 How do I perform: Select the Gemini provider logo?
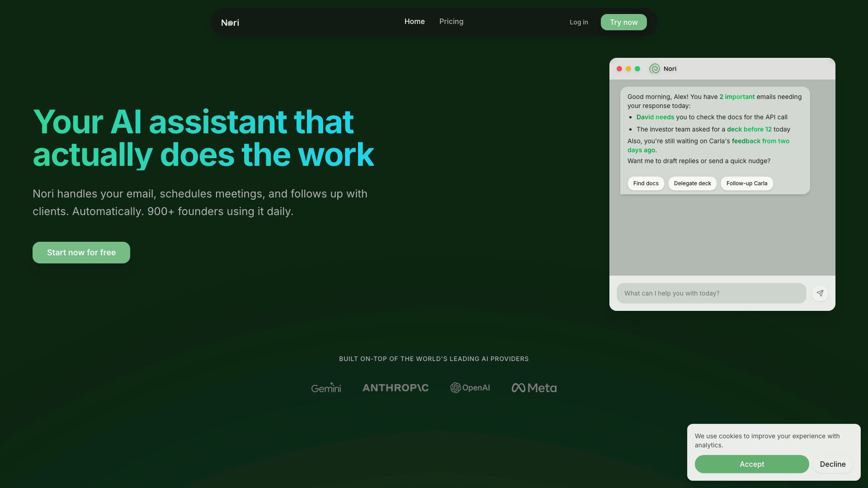[326, 387]
